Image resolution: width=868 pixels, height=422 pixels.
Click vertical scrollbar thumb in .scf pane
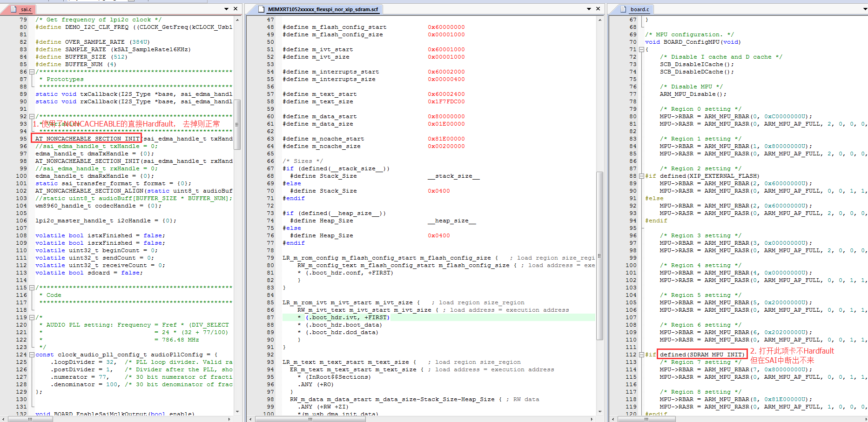[x=600, y=256]
